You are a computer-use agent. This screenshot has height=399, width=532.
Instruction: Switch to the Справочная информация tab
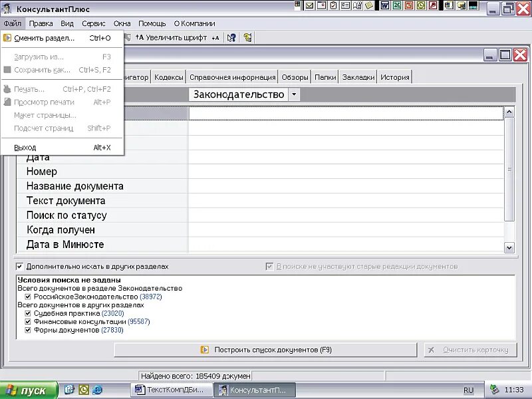[232, 77]
